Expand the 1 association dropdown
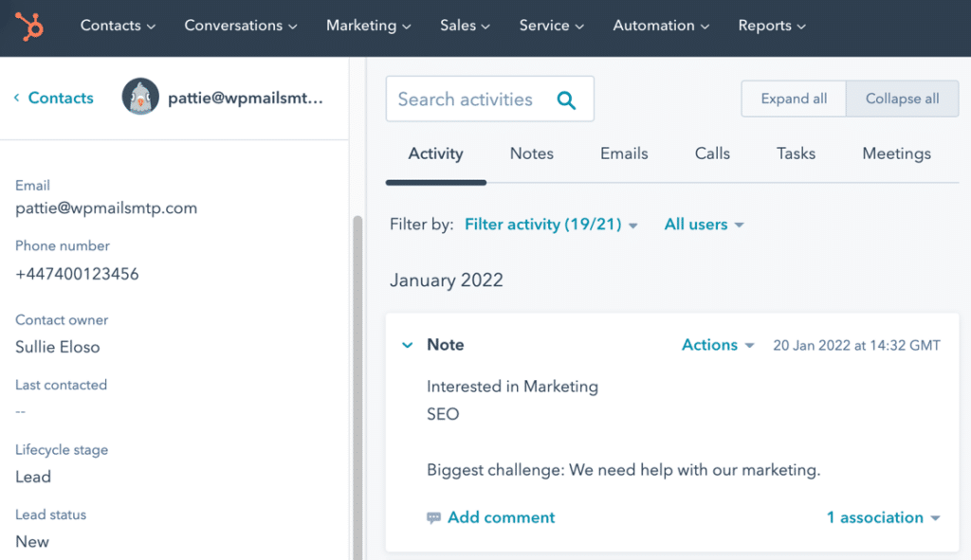971x560 pixels. 883,517
